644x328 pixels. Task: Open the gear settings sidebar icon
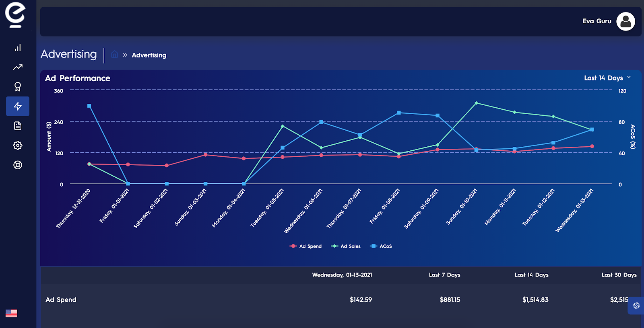coord(18,146)
